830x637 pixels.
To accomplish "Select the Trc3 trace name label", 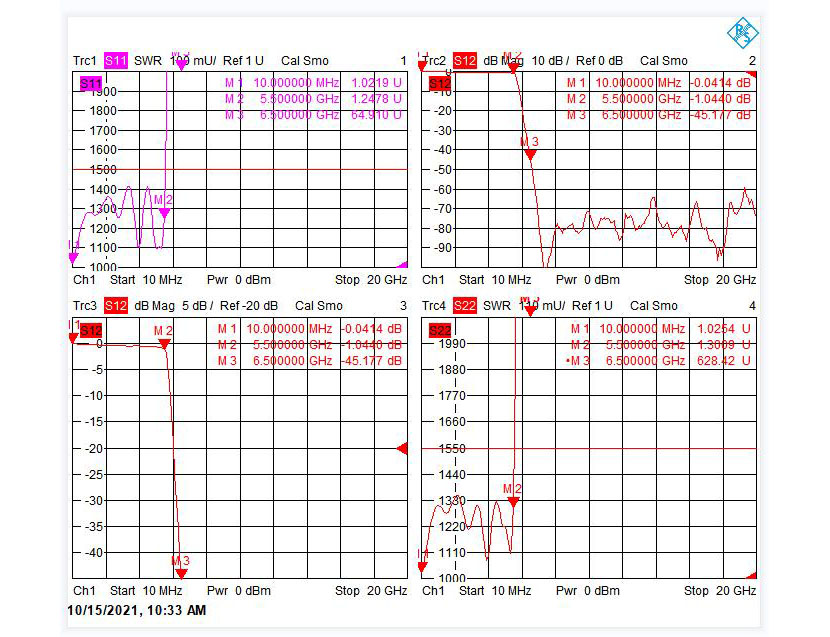I will click(x=85, y=306).
